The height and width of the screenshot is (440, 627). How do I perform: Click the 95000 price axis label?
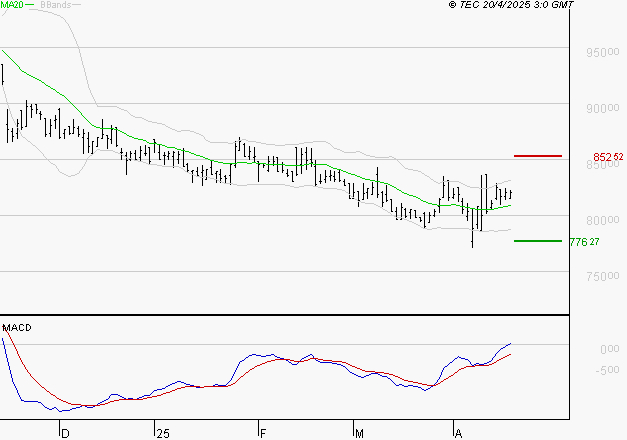[603, 52]
